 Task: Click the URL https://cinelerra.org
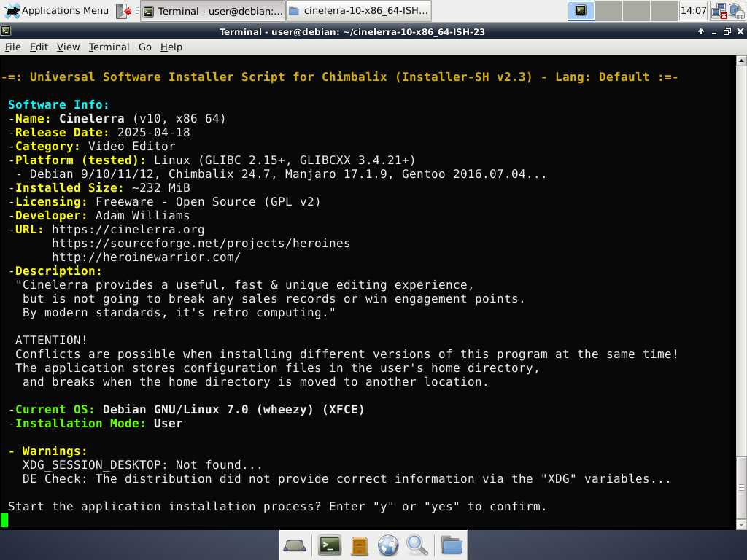tap(128, 230)
